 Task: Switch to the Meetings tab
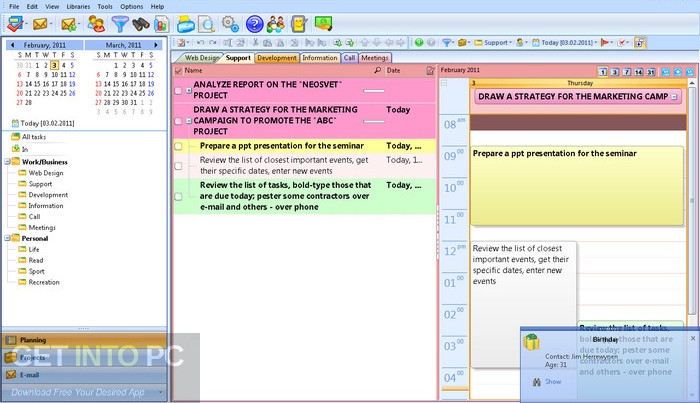point(375,58)
